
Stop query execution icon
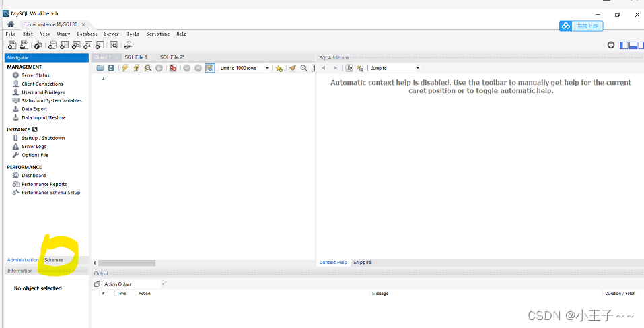pyautogui.click(x=159, y=68)
